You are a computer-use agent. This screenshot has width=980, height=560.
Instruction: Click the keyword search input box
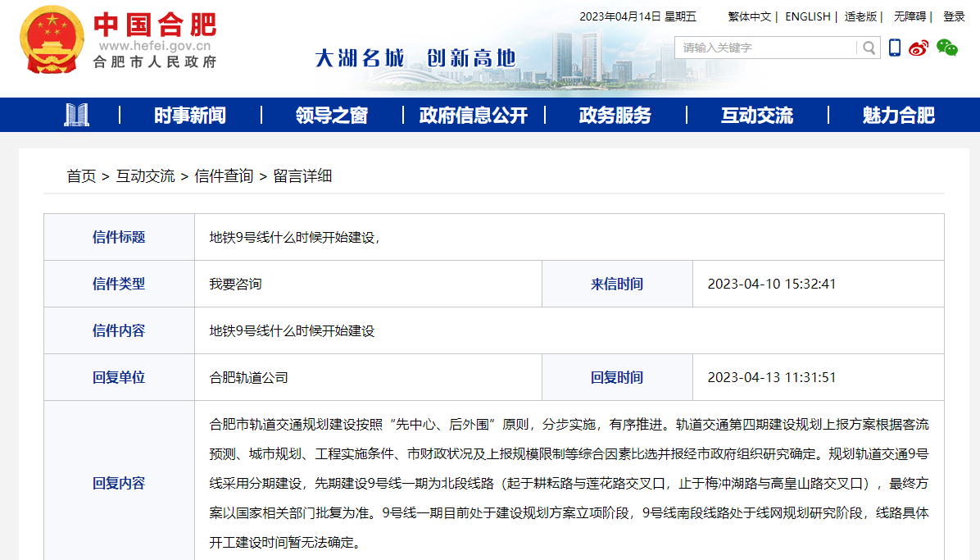click(x=766, y=48)
